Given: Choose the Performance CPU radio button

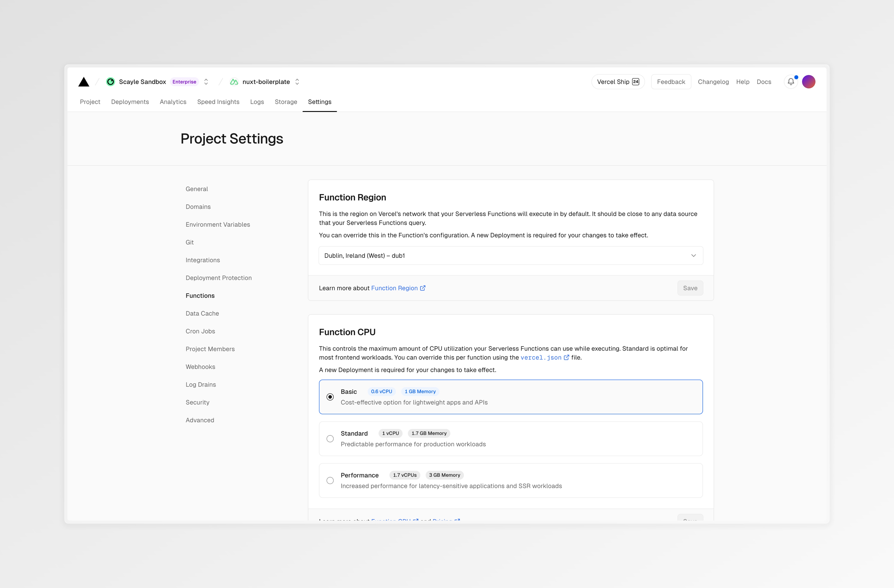Looking at the screenshot, I should [330, 481].
